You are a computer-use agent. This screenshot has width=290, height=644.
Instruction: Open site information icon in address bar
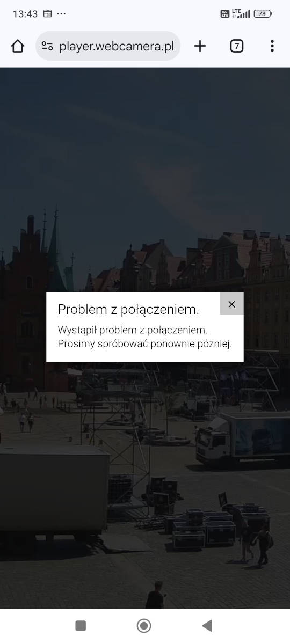47,46
